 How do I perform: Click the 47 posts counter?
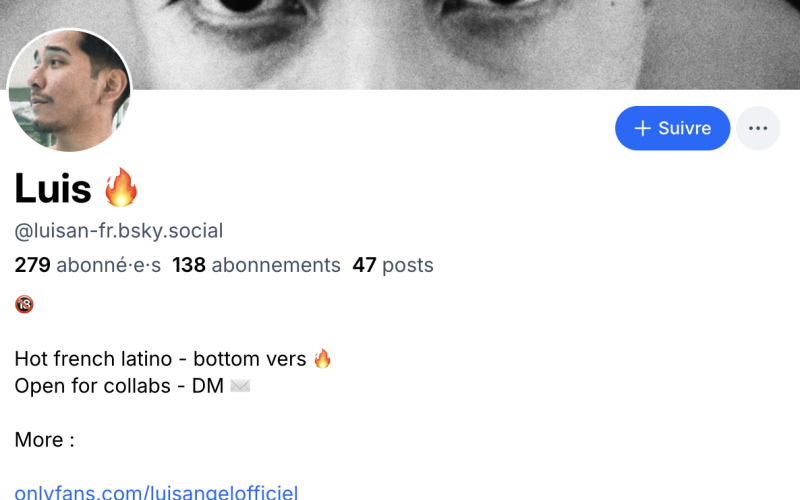[x=393, y=265]
